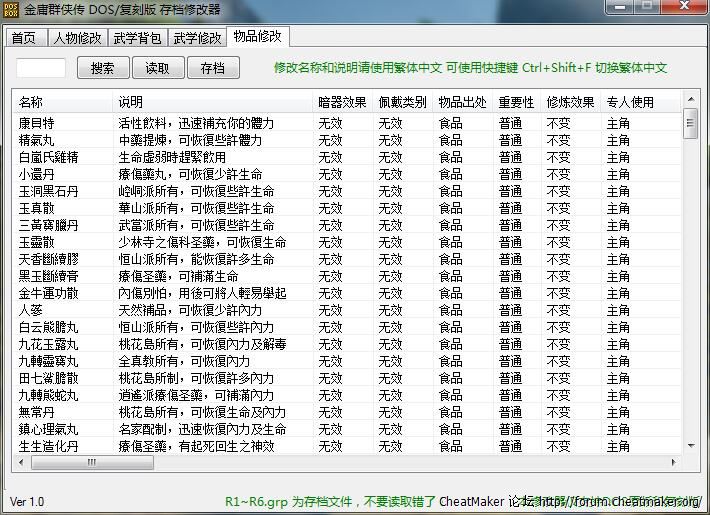Go to the 武学修改 tab
The image size is (710, 515).
[x=196, y=39]
